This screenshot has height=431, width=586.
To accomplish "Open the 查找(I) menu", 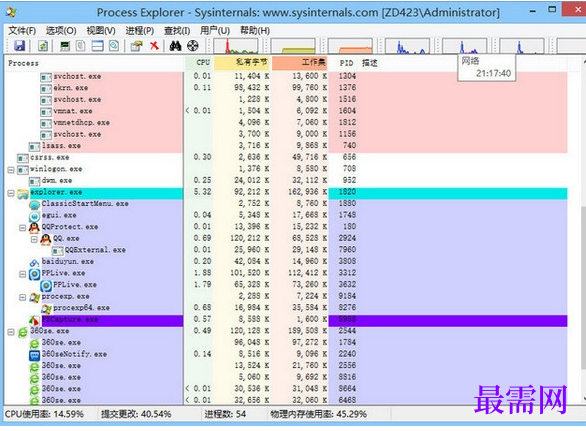I will click(x=177, y=30).
